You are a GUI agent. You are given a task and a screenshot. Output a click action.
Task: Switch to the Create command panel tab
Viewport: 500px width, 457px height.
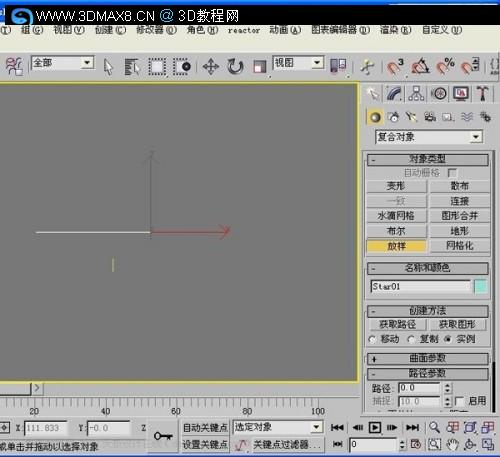click(x=373, y=94)
